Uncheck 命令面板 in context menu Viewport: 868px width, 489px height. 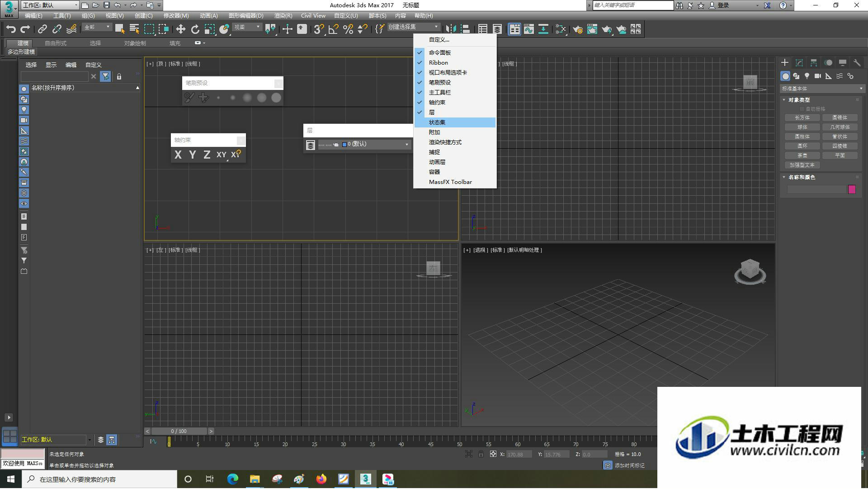point(455,53)
